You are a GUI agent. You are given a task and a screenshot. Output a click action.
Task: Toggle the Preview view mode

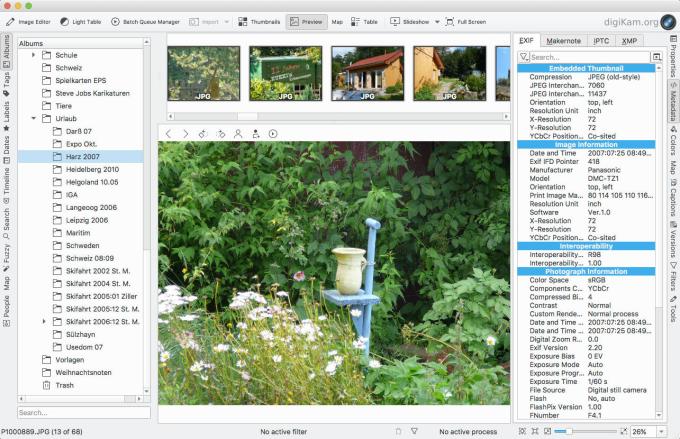click(306, 22)
